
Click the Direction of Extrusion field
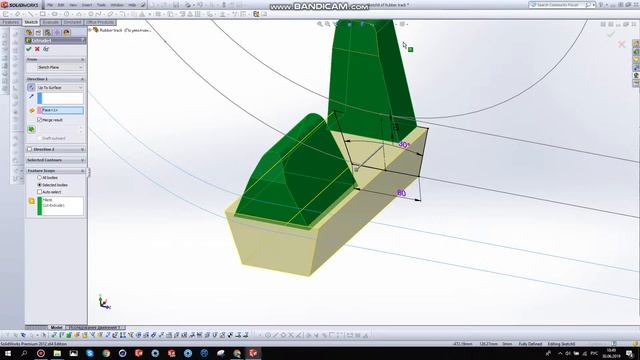pyautogui.click(x=60, y=98)
